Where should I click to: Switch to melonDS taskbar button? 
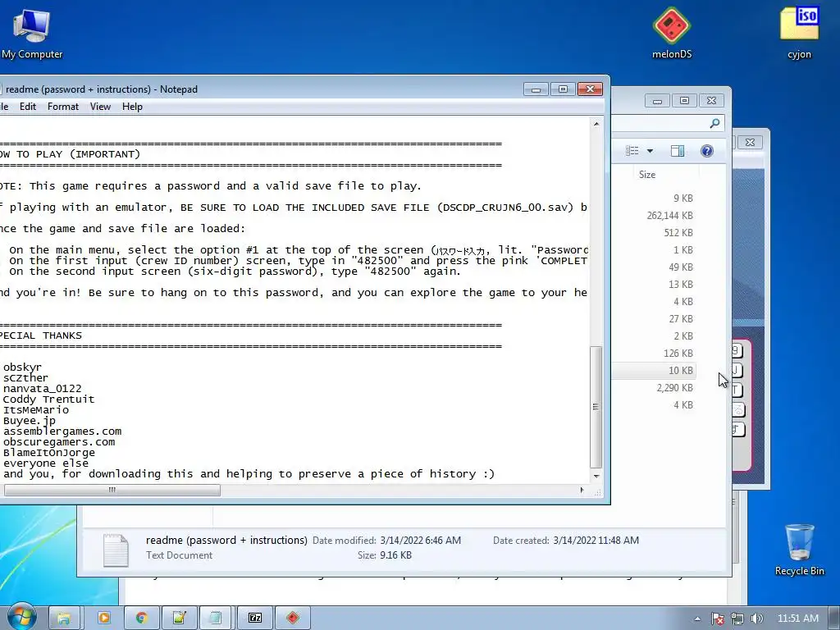(293, 618)
